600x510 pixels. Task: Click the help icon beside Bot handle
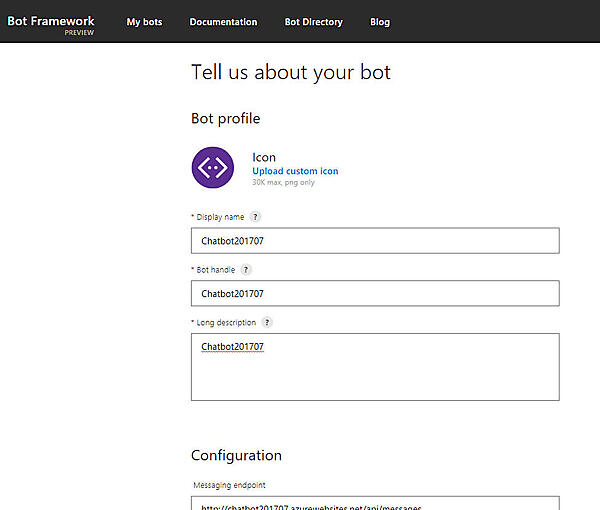pos(246,269)
